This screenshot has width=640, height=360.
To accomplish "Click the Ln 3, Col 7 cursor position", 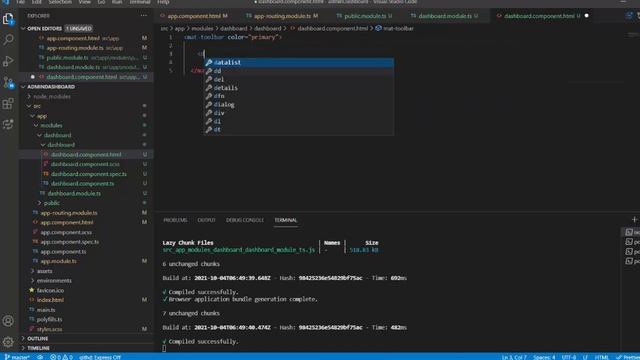I will click(x=513, y=357).
